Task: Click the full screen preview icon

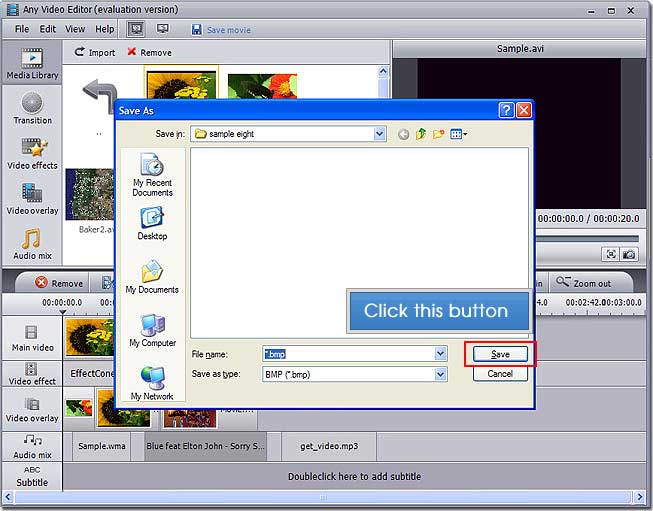Action: pyautogui.click(x=611, y=254)
